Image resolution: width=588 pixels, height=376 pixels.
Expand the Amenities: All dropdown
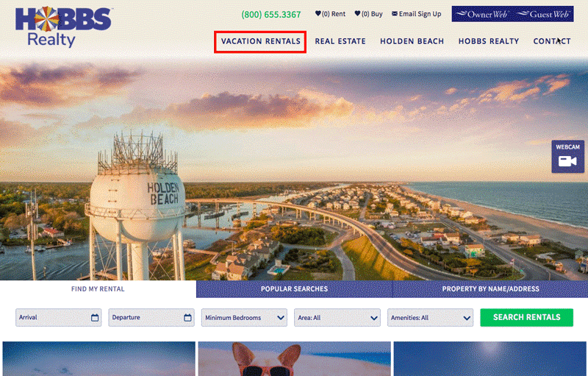click(x=430, y=317)
